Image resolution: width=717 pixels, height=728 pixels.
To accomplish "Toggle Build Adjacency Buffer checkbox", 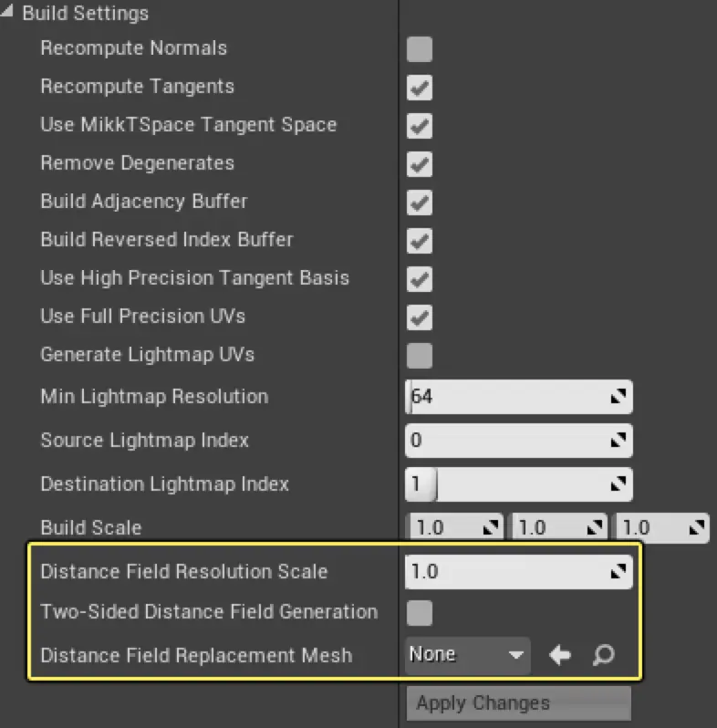I will pyautogui.click(x=420, y=202).
